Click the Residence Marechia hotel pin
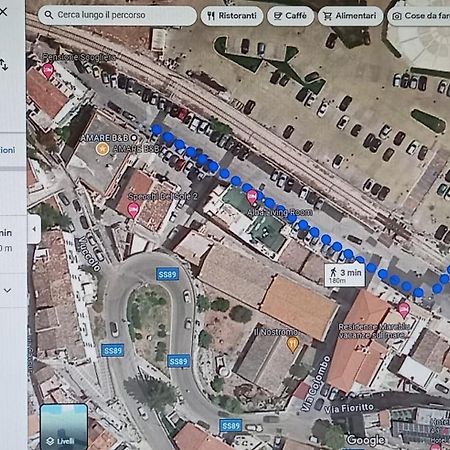This screenshot has height=450, width=450. 404,310
